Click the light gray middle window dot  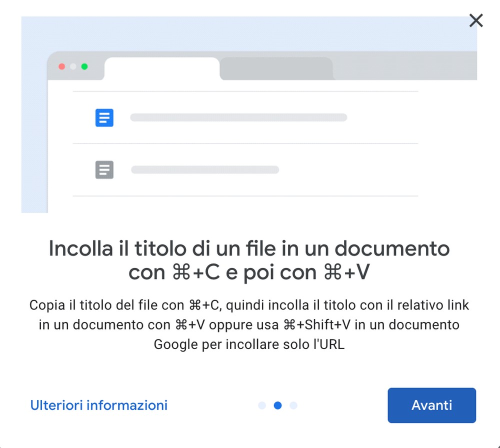[x=73, y=66]
